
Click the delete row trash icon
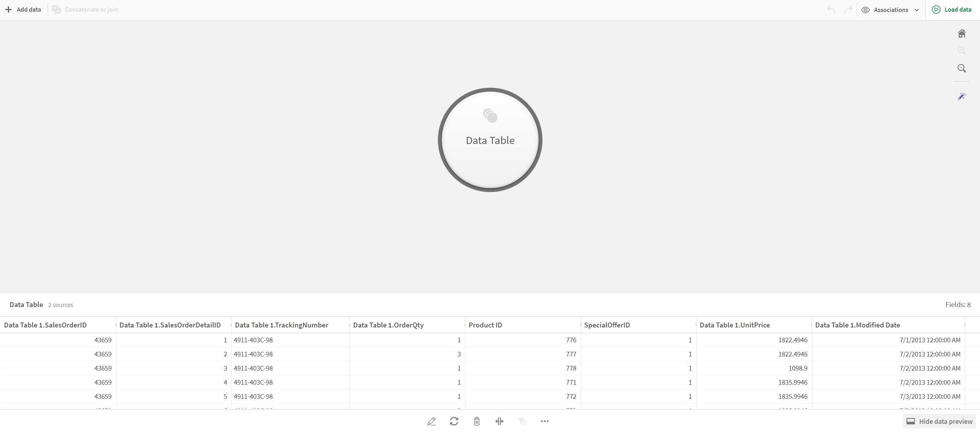[x=476, y=421]
